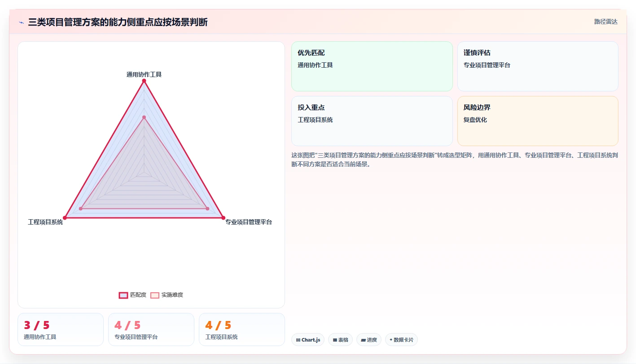Click the 3 / 5 通用协作工具 score card
Image resolution: width=636 pixels, height=364 pixels.
pyautogui.click(x=61, y=329)
